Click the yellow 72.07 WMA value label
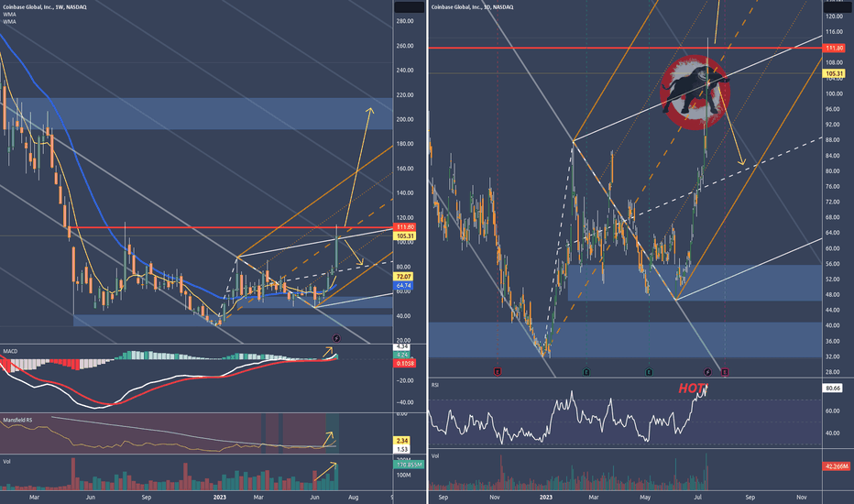 (403, 277)
